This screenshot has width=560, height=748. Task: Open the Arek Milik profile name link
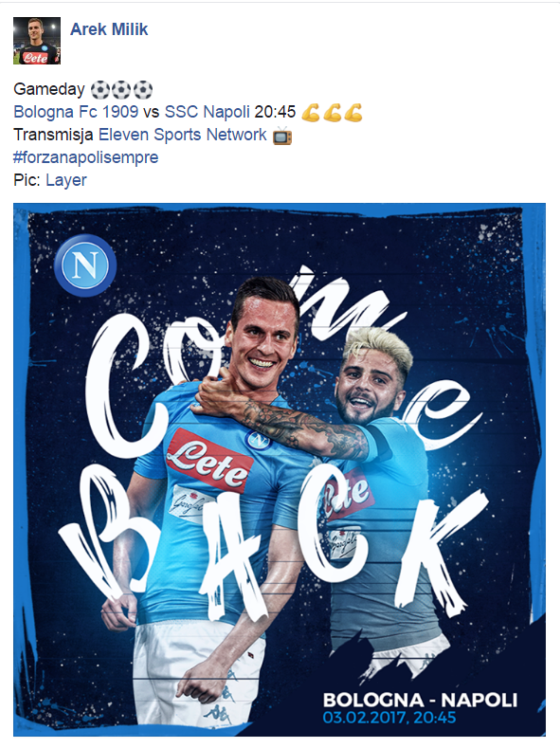pyautogui.click(x=109, y=29)
